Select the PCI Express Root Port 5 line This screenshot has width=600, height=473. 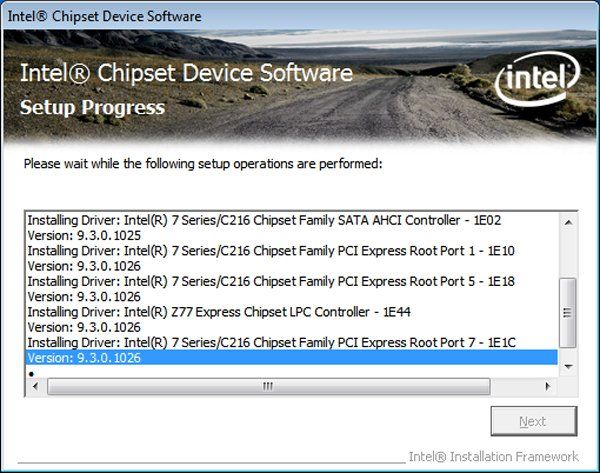coord(270,281)
